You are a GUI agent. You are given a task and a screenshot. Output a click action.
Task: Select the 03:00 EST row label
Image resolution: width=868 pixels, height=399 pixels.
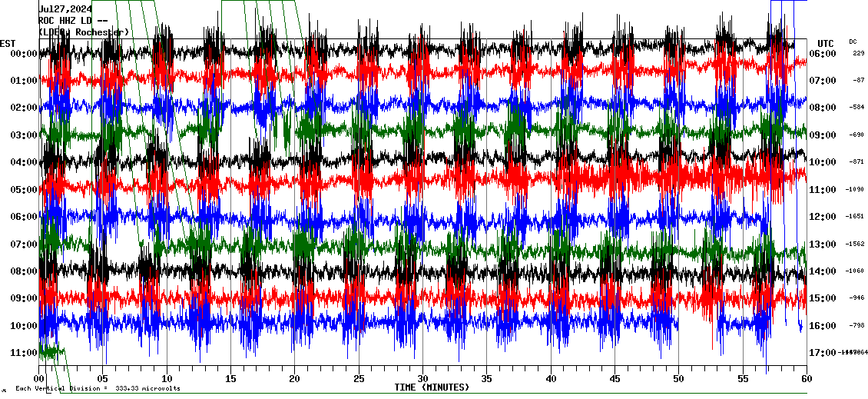click(25, 135)
